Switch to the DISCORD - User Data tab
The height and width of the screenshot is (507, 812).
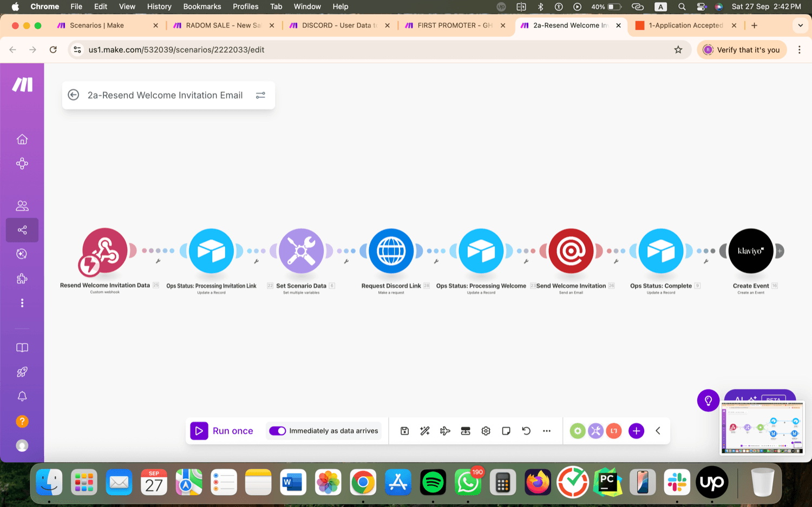click(339, 25)
